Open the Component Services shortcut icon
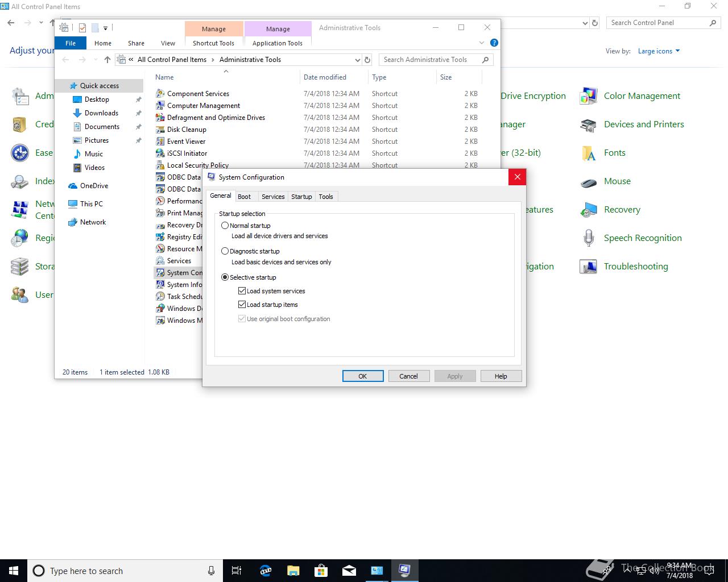The image size is (728, 582). [x=160, y=94]
